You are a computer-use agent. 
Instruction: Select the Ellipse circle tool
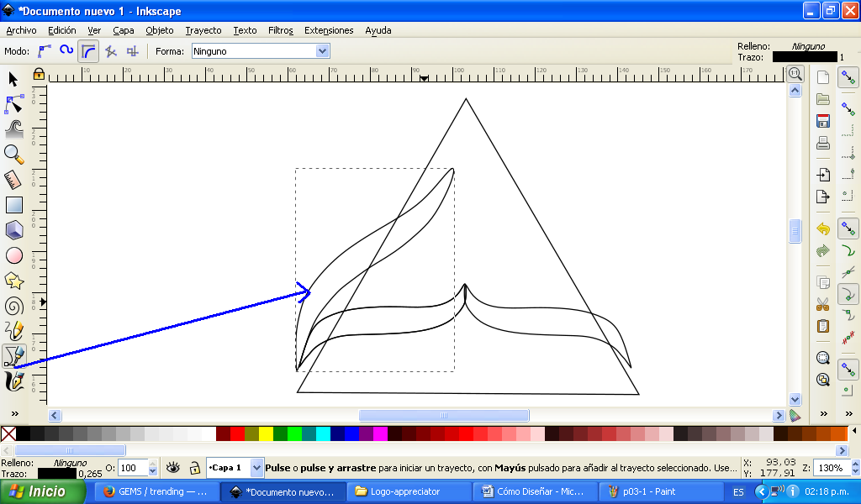pos(13,255)
